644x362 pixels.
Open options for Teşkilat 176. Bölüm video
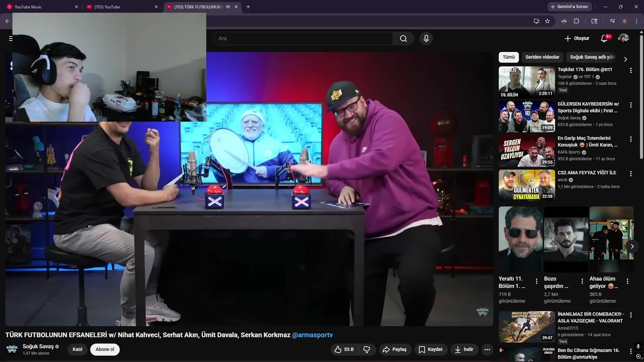[630, 71]
